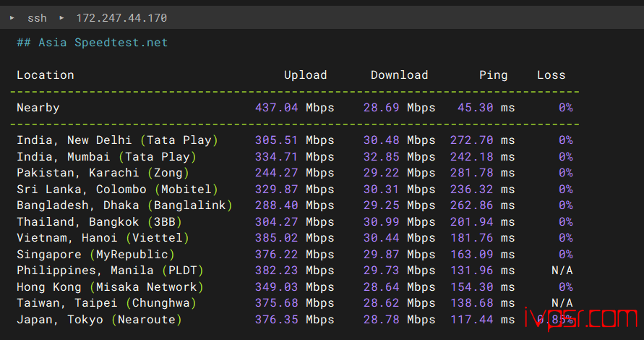Click the 385.02 upload value
The width and height of the screenshot is (644, 340).
276,237
